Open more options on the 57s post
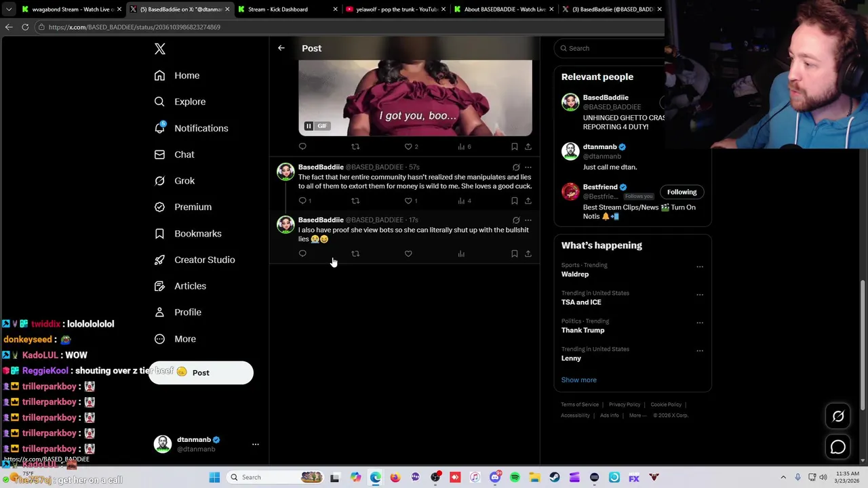This screenshot has width=868, height=488. tap(528, 167)
